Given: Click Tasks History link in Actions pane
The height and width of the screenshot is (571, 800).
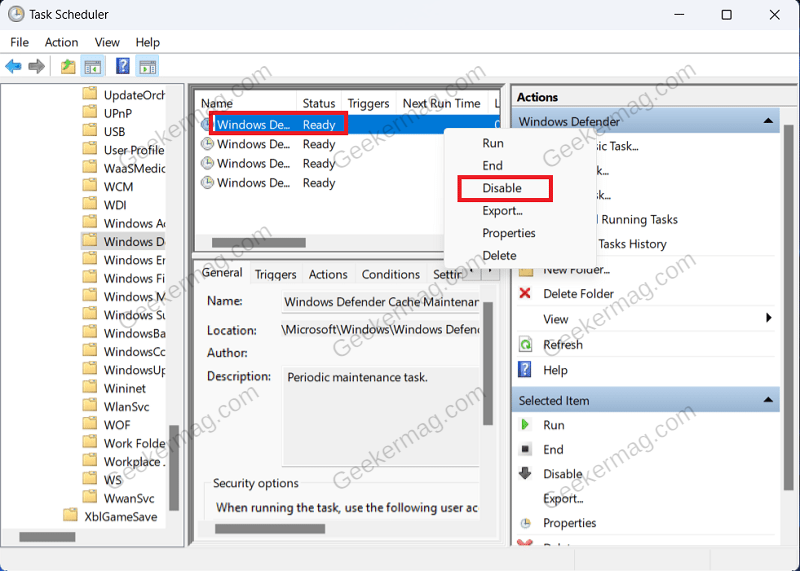Looking at the screenshot, I should [x=632, y=244].
